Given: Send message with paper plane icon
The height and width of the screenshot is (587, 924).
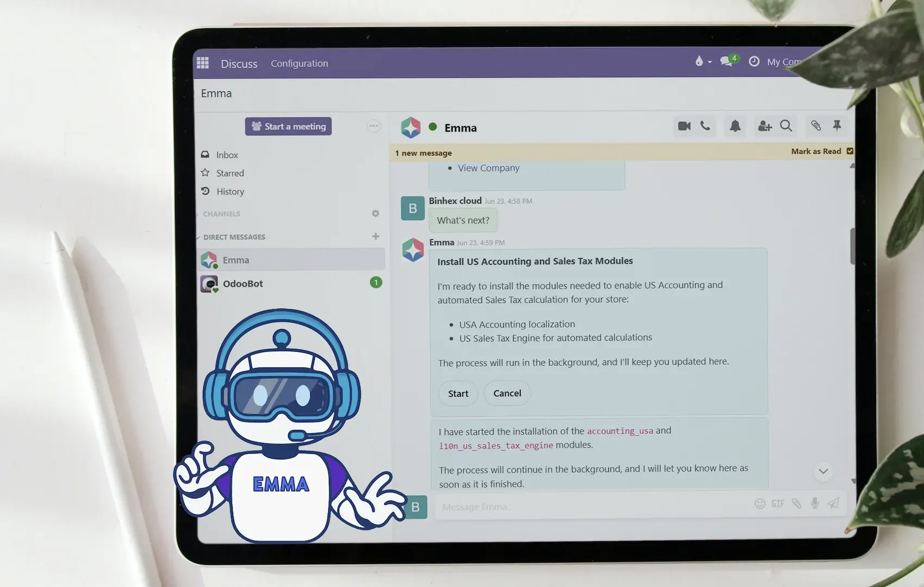Looking at the screenshot, I should pos(833,503).
